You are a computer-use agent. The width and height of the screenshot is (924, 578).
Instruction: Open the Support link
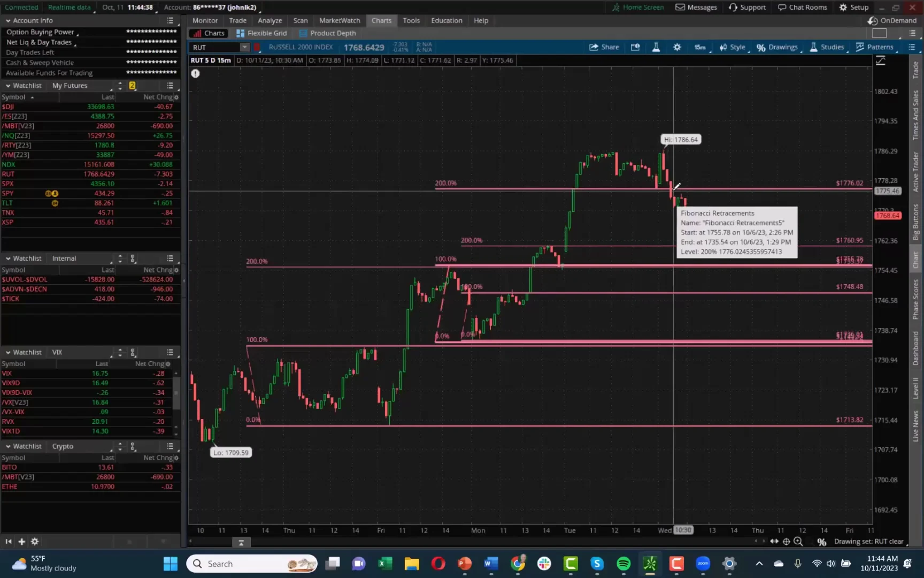[x=747, y=7]
